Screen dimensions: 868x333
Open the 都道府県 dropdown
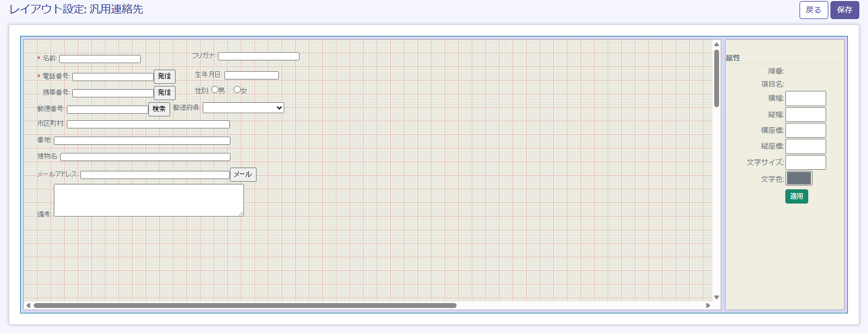click(x=243, y=108)
